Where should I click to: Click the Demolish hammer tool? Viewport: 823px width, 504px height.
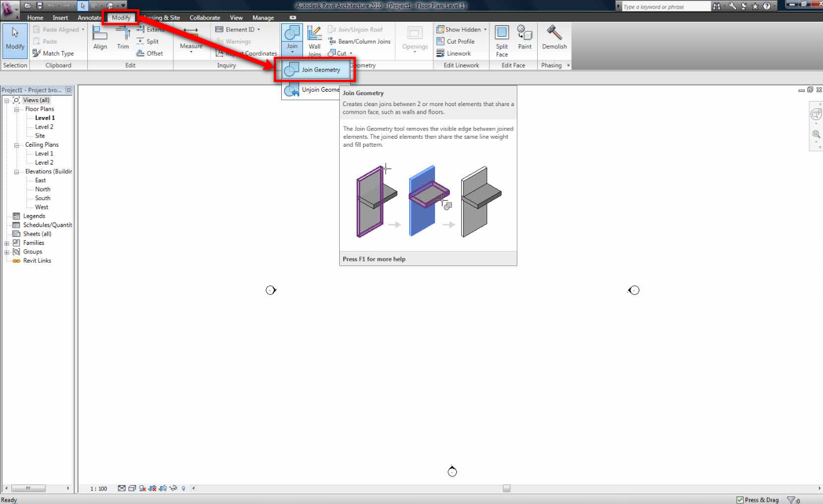pyautogui.click(x=554, y=38)
